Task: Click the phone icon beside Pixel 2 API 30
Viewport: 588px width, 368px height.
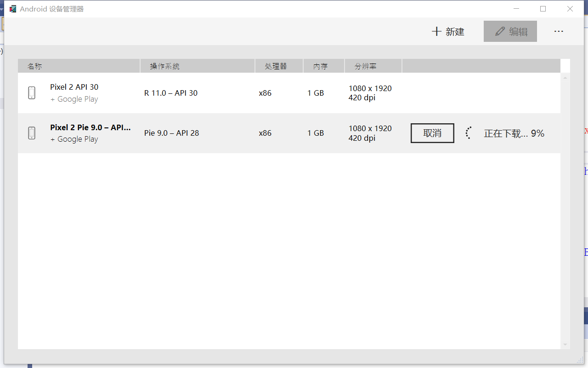Action: (31, 92)
